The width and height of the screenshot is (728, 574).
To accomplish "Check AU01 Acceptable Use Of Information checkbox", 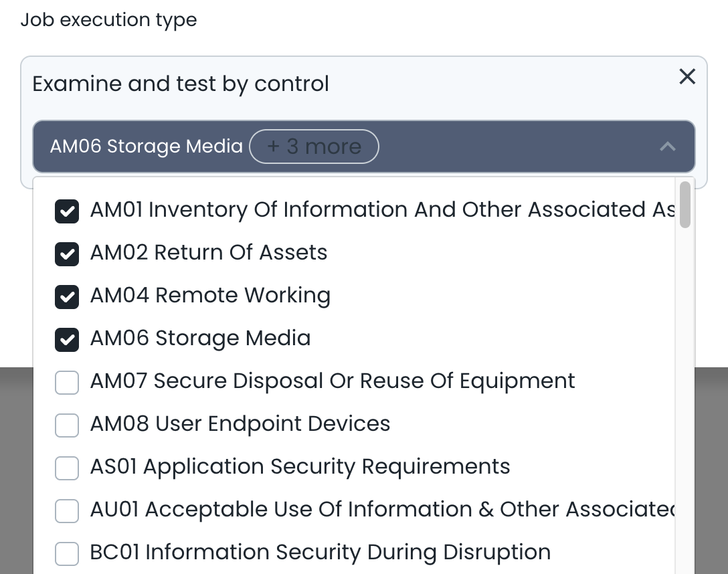I will [x=67, y=510].
